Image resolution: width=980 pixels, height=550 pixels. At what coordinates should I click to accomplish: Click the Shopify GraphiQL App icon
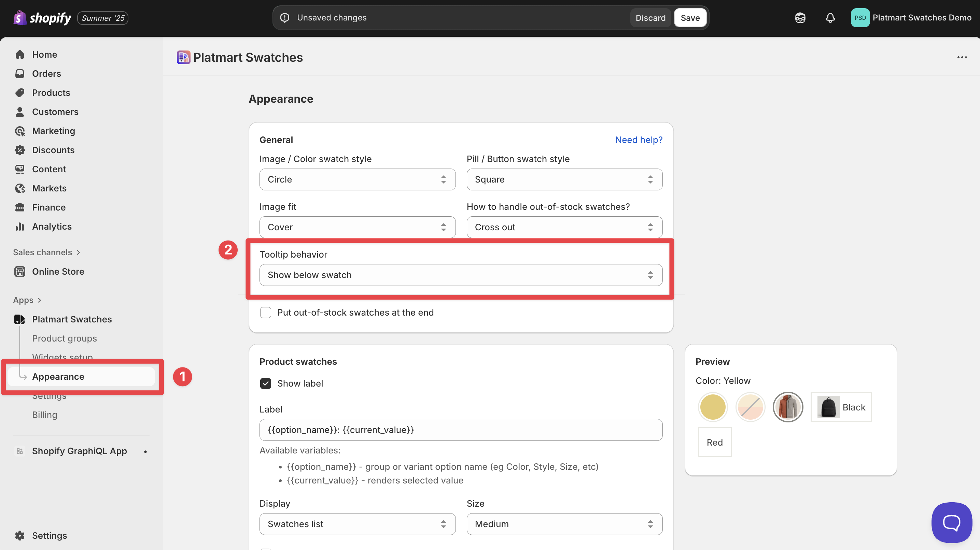(x=20, y=451)
